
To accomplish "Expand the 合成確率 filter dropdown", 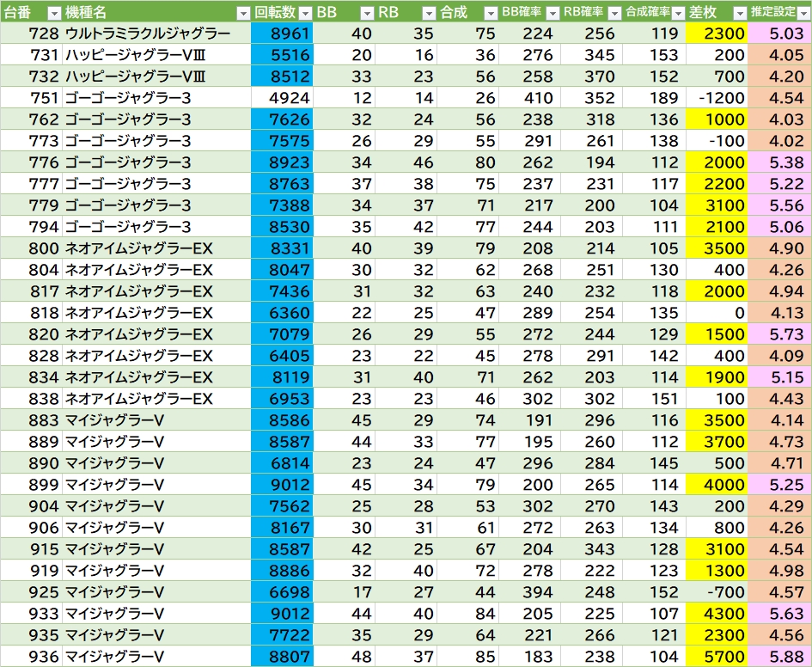I will 676,13.
